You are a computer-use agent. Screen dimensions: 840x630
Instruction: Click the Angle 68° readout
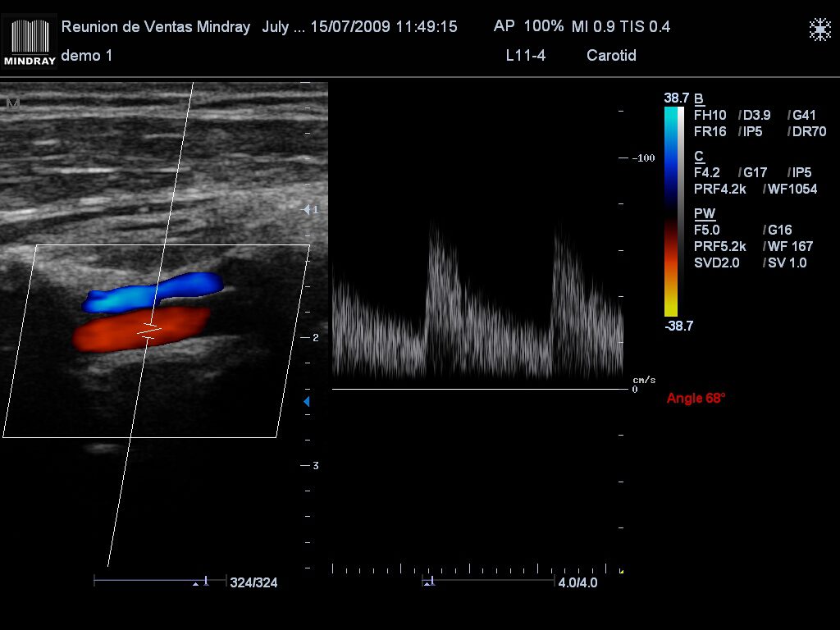click(696, 398)
